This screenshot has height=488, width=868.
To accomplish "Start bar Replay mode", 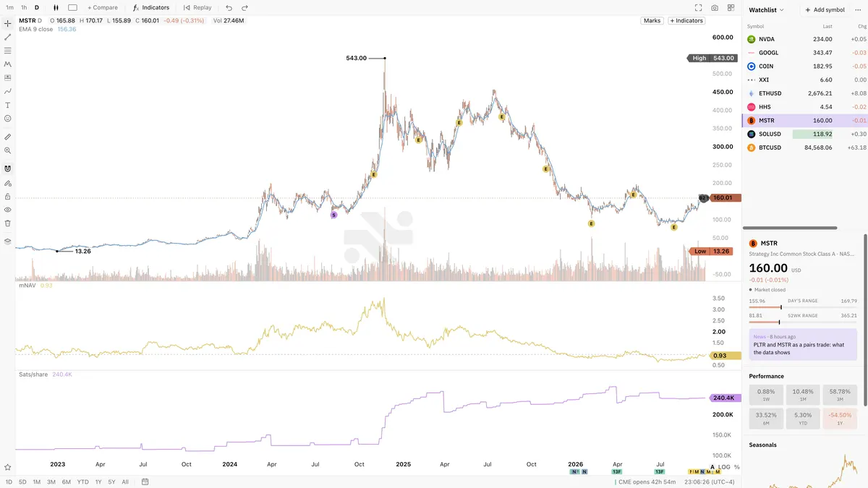I will click(197, 8).
